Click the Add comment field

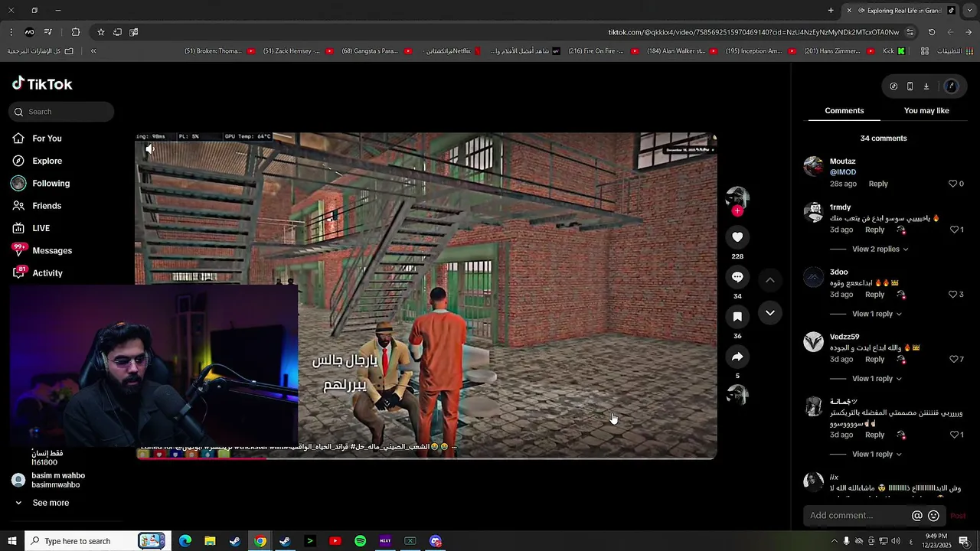(857, 516)
